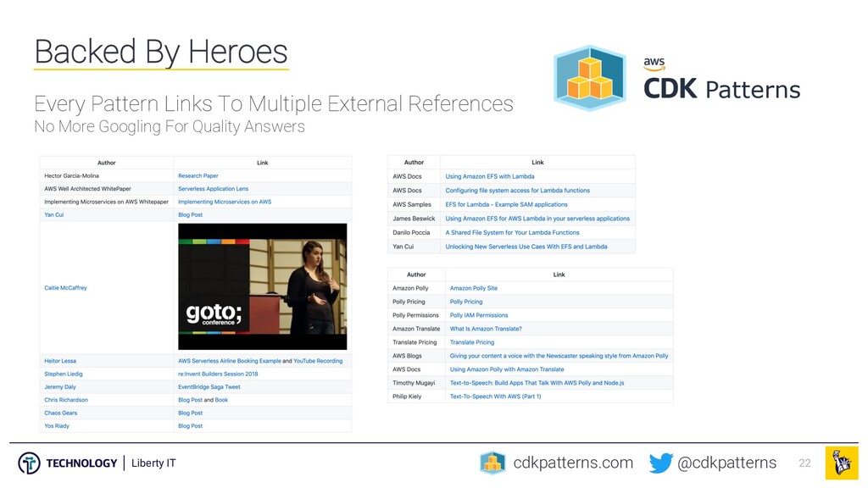
Task: Click the James Beswick author cell
Action: (414, 219)
